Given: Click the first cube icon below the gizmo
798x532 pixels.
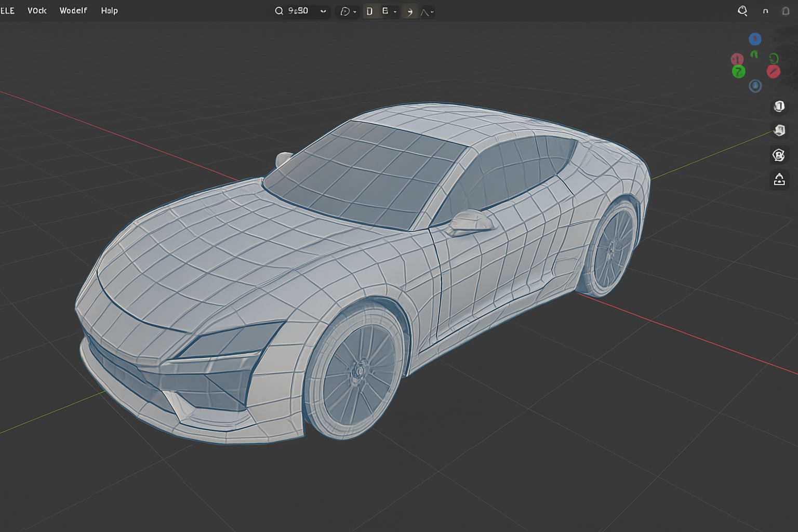Looking at the screenshot, I should click(x=779, y=106).
